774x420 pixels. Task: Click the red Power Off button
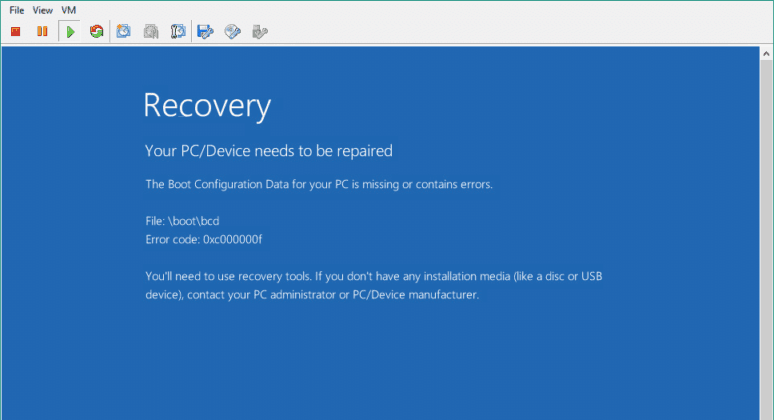tap(16, 32)
